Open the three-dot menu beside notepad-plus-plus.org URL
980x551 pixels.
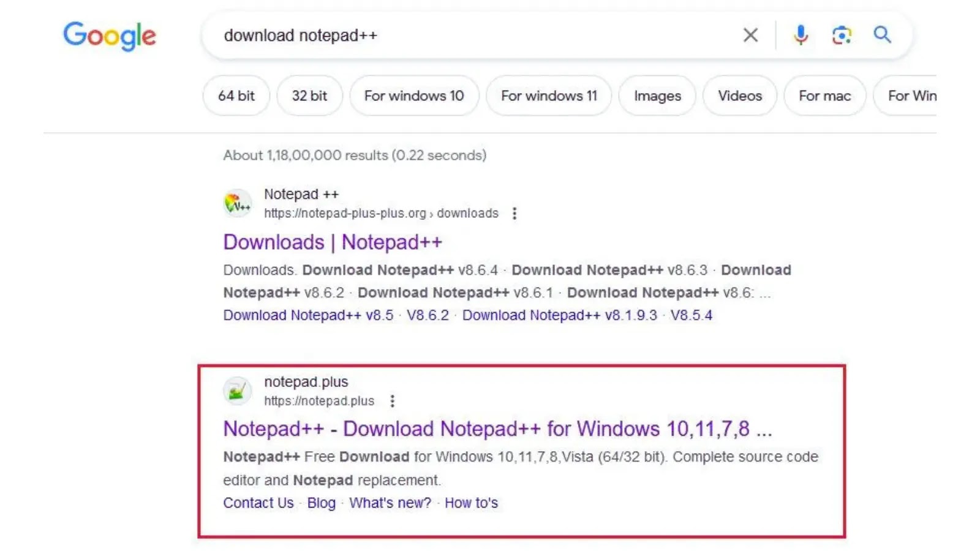pos(514,213)
